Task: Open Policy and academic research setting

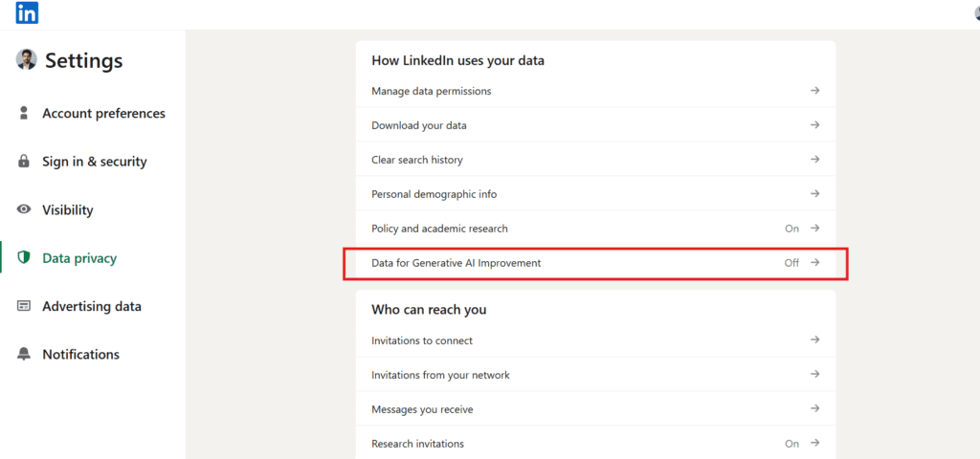Action: pyautogui.click(x=595, y=228)
